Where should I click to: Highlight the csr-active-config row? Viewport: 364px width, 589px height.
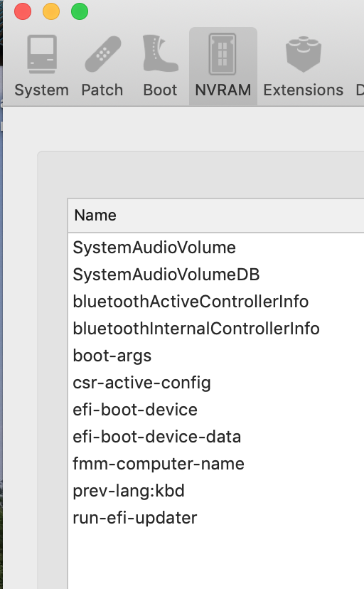click(216, 383)
